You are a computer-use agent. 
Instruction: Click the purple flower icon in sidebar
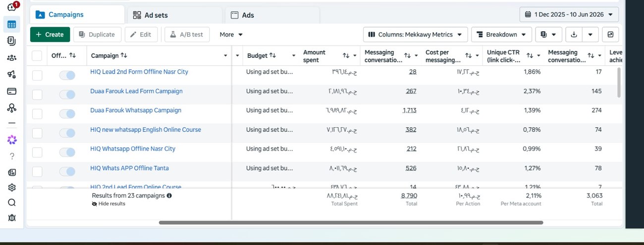(x=12, y=140)
